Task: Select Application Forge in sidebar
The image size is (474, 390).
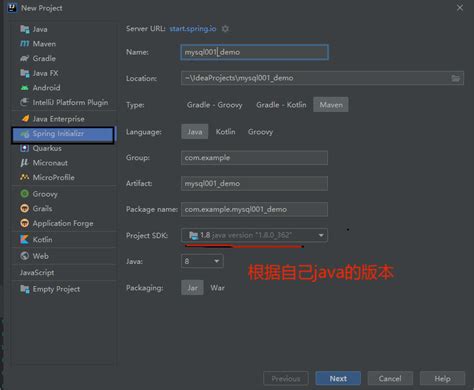Action: coord(64,223)
